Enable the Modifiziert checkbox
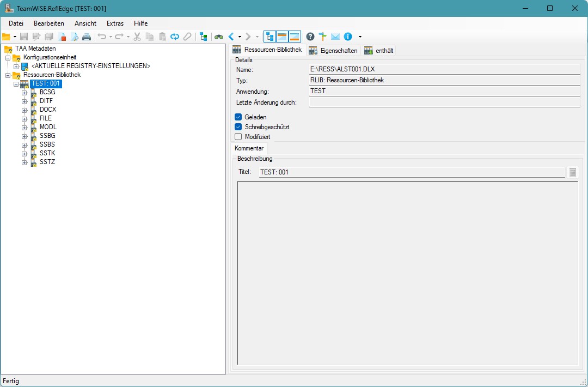This screenshot has width=588, height=387. (x=238, y=137)
